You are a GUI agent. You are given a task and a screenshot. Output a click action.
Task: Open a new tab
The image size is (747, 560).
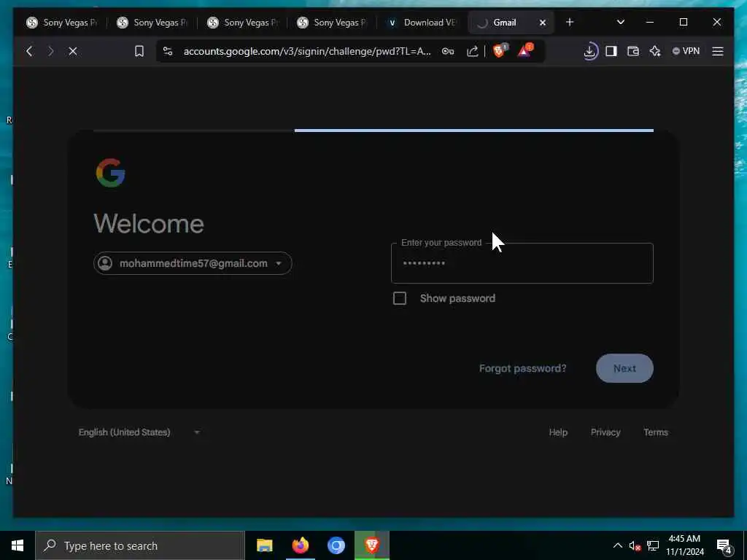coord(570,23)
